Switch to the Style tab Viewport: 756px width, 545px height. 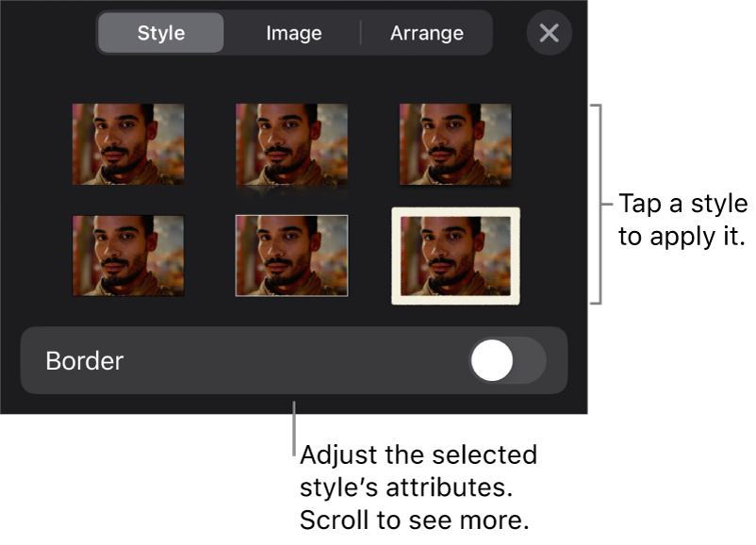[160, 33]
